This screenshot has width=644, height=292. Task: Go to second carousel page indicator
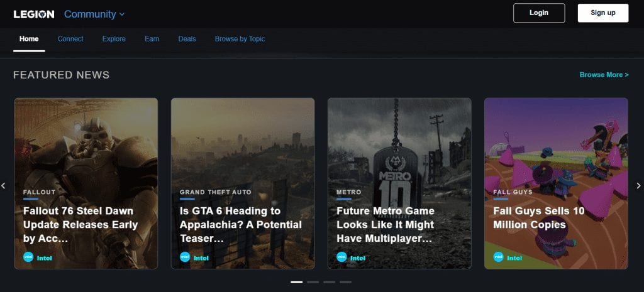313,282
